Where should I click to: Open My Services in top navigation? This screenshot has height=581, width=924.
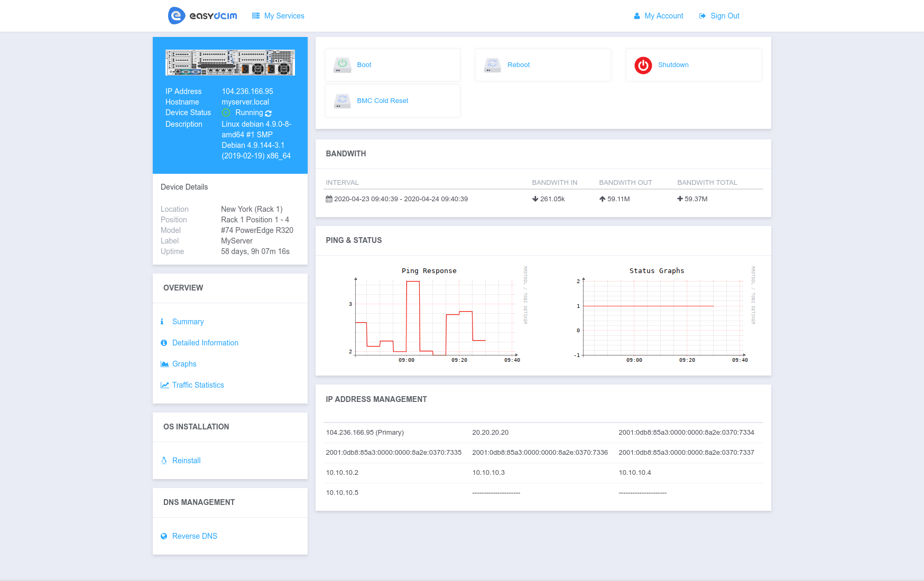click(x=278, y=16)
